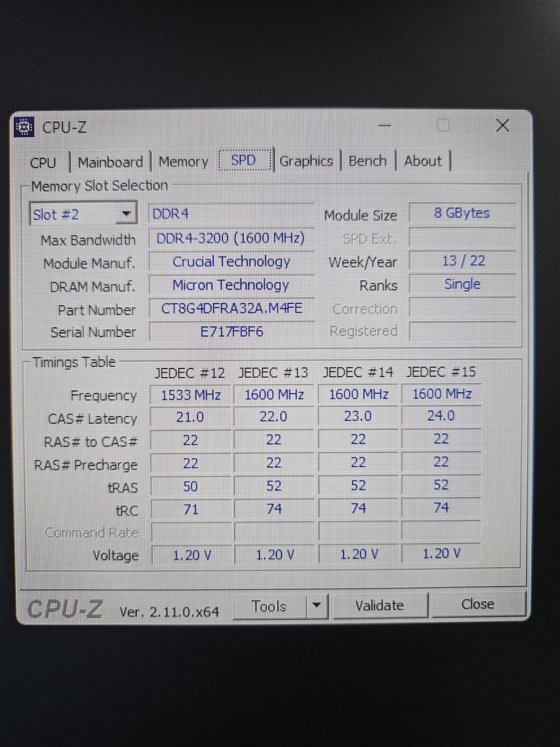Click the Close button at the bottom
This screenshot has height=747, width=560.
point(478,604)
